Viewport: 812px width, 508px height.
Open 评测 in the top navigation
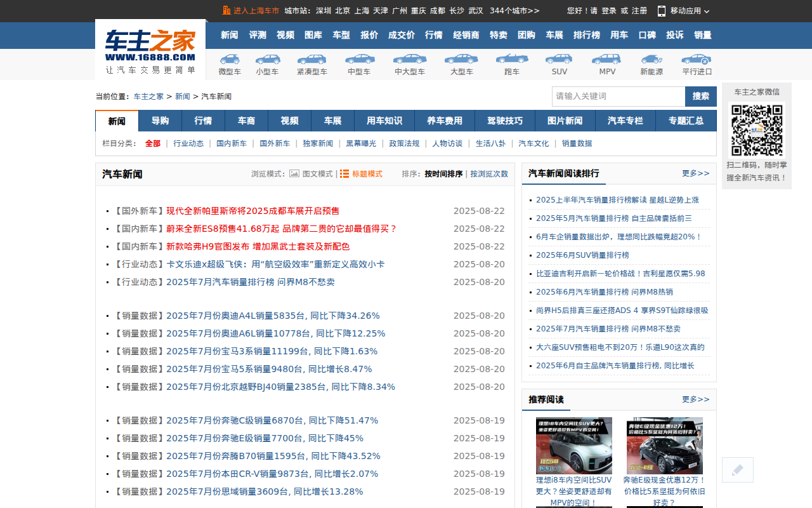pyautogui.click(x=258, y=35)
